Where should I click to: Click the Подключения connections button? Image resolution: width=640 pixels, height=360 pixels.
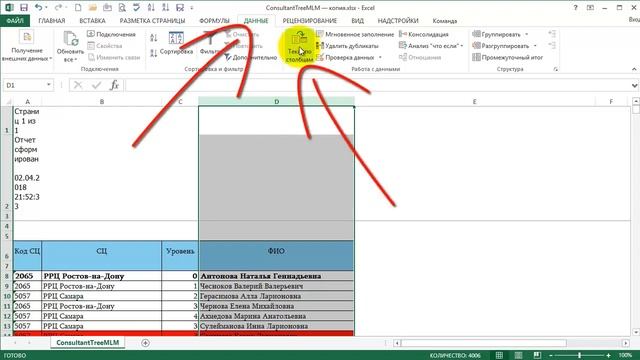(x=111, y=34)
